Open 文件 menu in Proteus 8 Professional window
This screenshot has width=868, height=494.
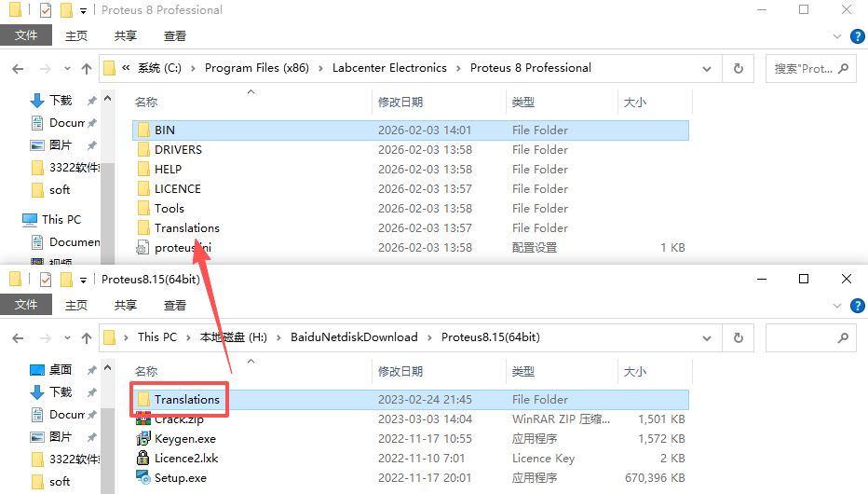click(26, 35)
